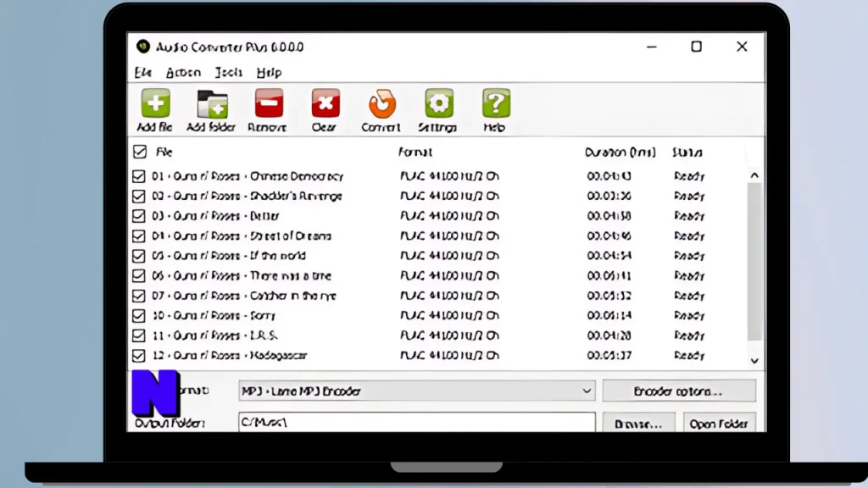868x488 pixels.
Task: Toggle the select-all checkbox in File header
Action: [x=140, y=152]
